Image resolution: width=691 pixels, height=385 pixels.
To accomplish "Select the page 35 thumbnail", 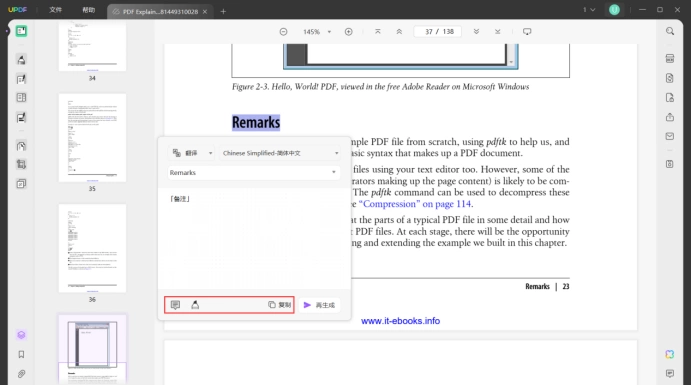I will tap(92, 138).
